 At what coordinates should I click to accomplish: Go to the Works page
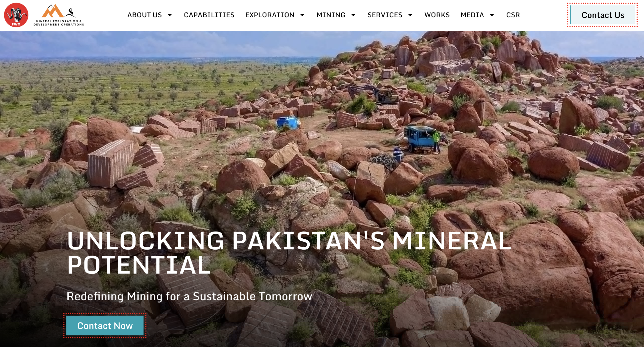437,15
